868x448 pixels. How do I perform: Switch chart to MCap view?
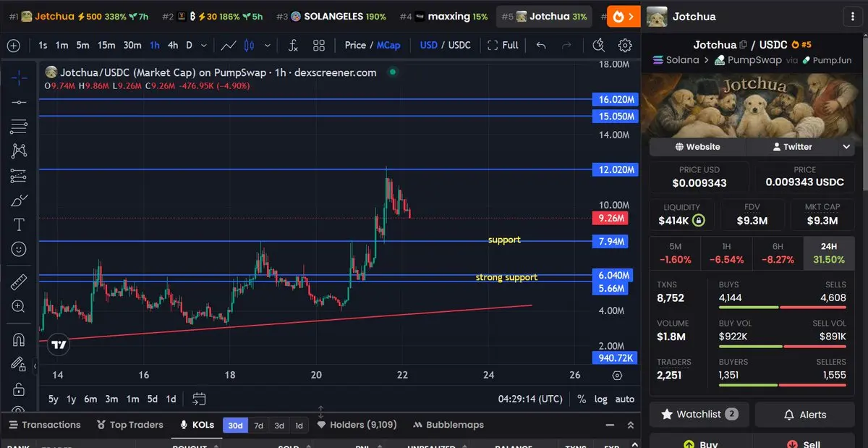388,45
